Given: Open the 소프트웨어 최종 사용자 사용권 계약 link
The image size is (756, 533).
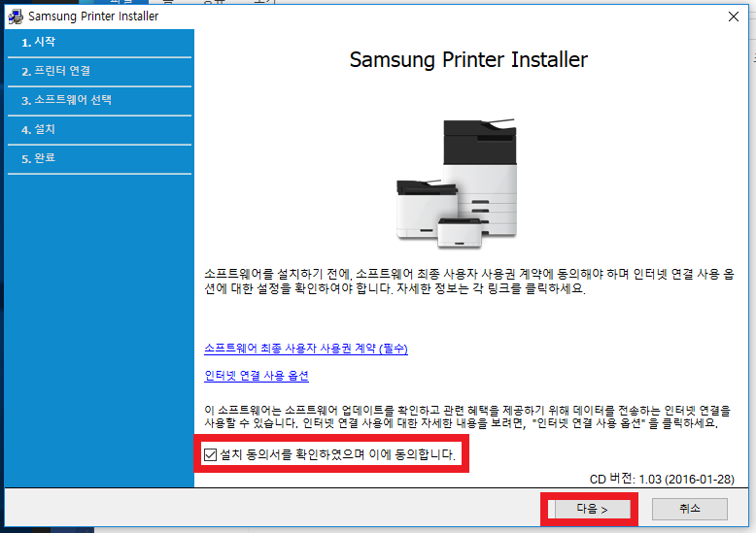Looking at the screenshot, I should [x=306, y=348].
